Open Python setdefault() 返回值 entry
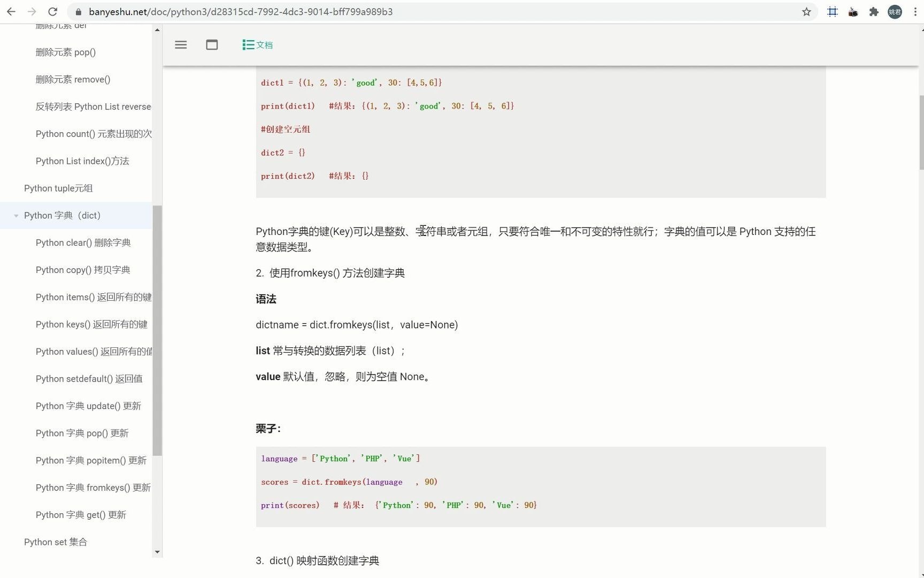Viewport: 924px width, 578px height. click(x=89, y=379)
